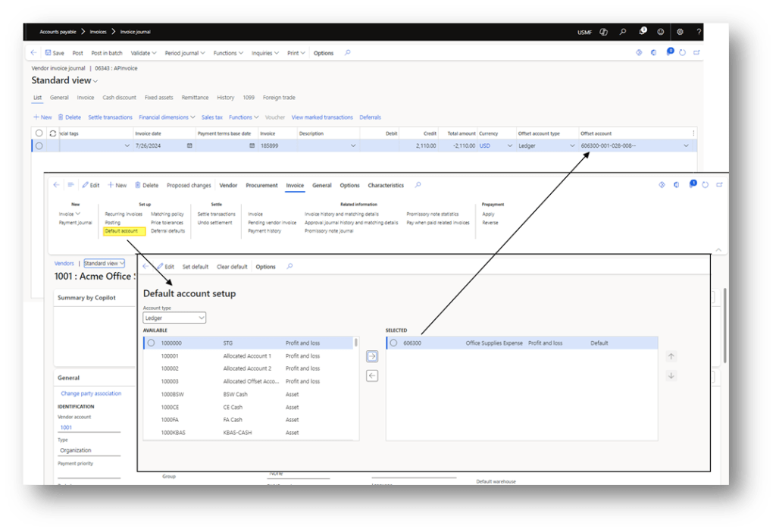Select the radio button for account 606300
Image resolution: width=776 pixels, height=532 pixels.
pos(393,343)
